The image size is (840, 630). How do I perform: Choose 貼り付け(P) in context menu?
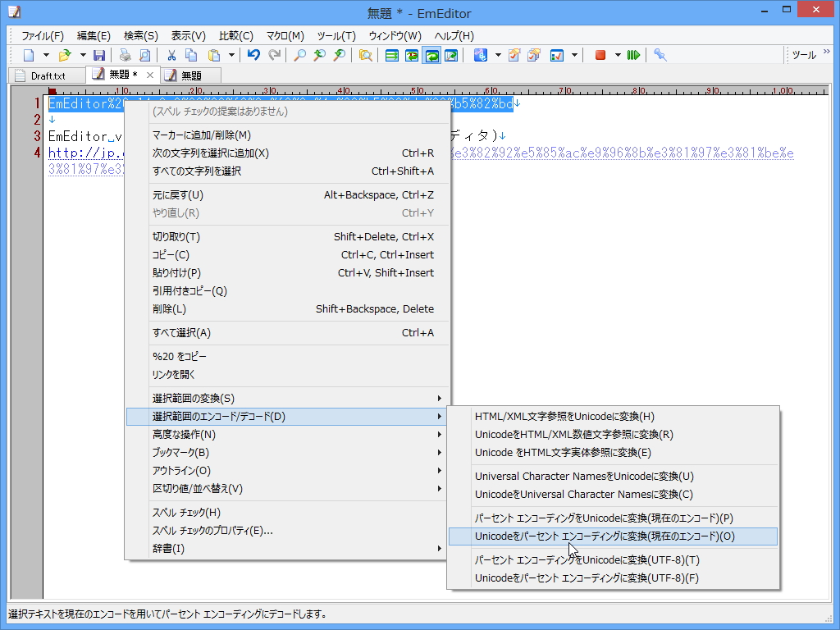286,272
